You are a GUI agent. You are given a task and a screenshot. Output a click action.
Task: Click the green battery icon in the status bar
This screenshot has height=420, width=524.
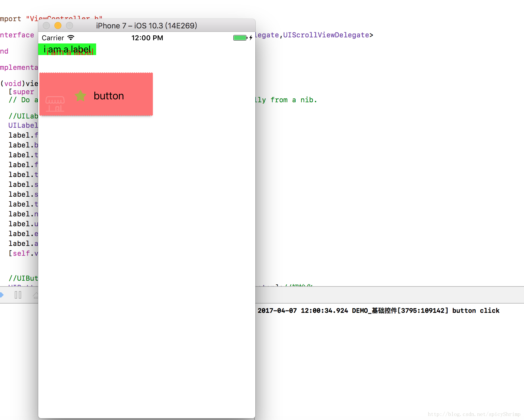coord(240,38)
